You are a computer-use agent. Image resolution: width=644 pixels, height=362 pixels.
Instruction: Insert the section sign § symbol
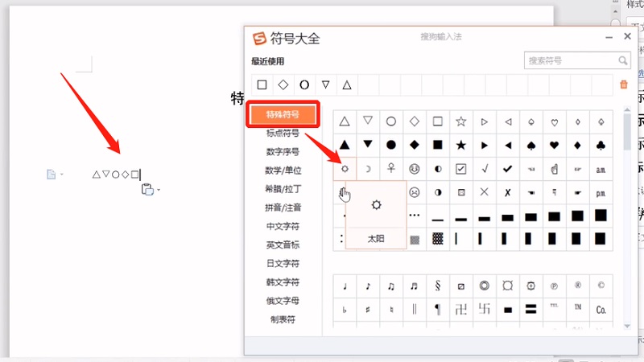point(438,286)
